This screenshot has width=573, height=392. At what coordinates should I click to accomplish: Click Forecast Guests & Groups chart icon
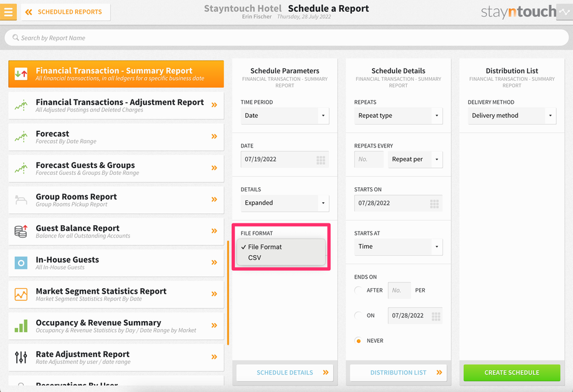[x=21, y=168]
